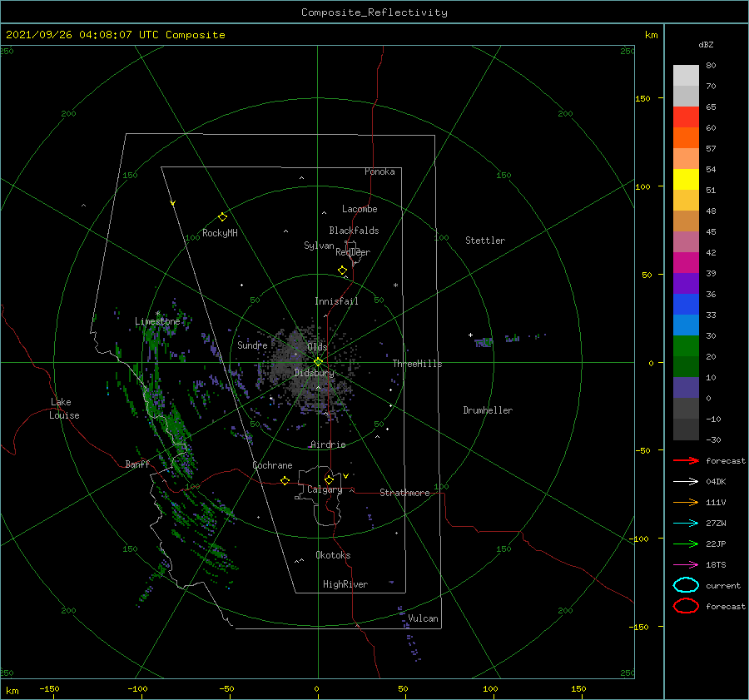749x700 pixels.
Task: Select the yellow diamond marker below RedDeer
Action: 342,271
